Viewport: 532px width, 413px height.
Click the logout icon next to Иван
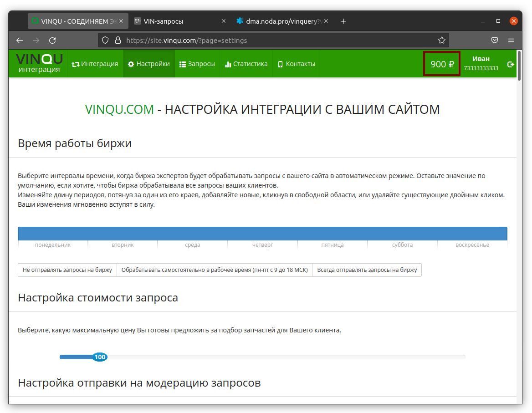click(510, 64)
